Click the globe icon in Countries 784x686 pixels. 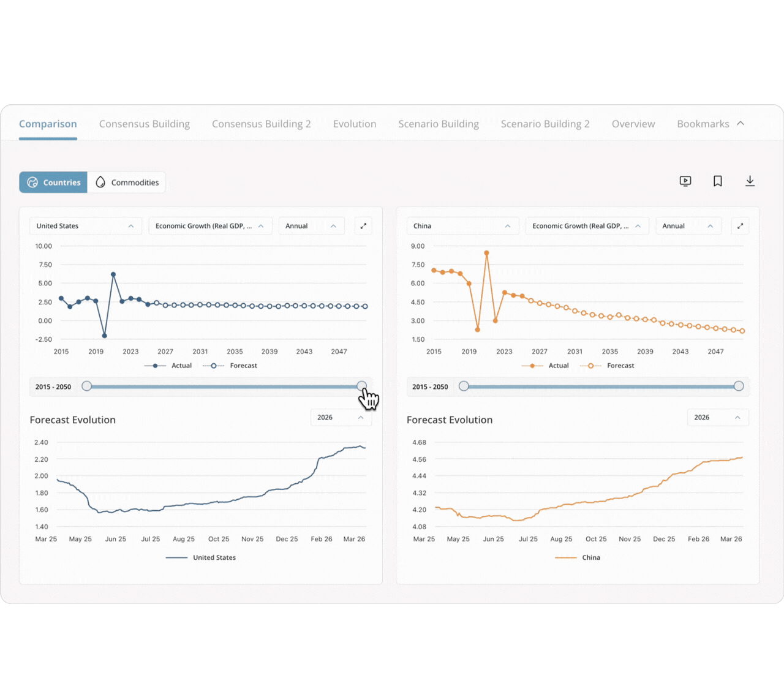[32, 183]
